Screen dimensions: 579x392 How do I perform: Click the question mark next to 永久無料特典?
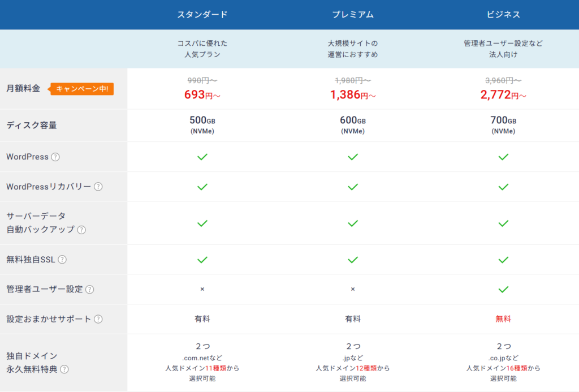coord(64,369)
